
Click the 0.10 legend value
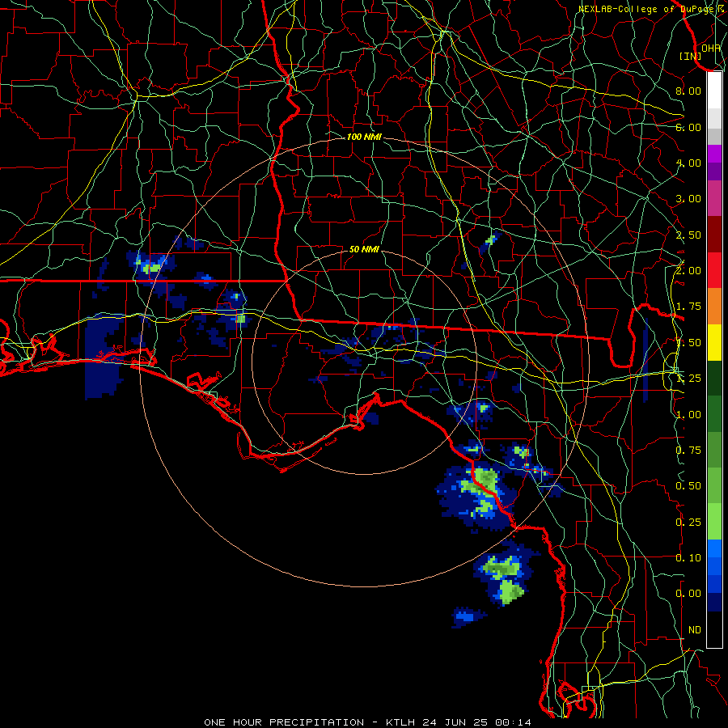click(x=688, y=558)
